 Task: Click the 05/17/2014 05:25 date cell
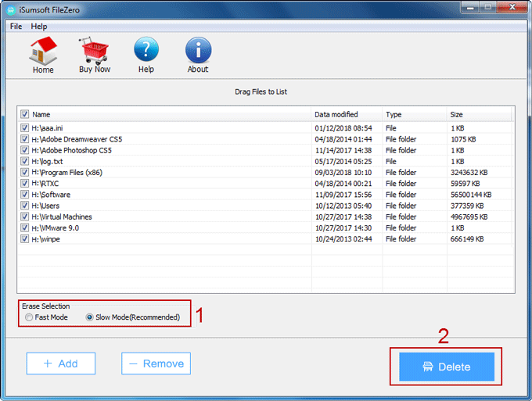pos(343,161)
